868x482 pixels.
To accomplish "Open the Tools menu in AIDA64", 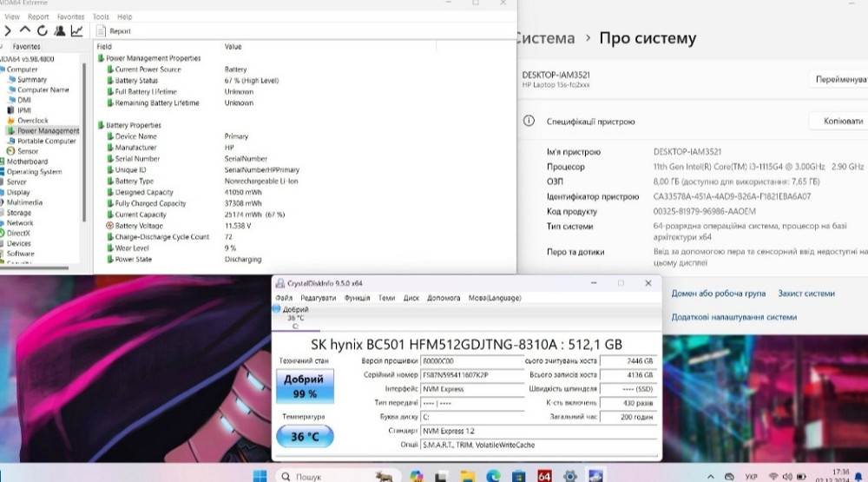I will tap(101, 17).
